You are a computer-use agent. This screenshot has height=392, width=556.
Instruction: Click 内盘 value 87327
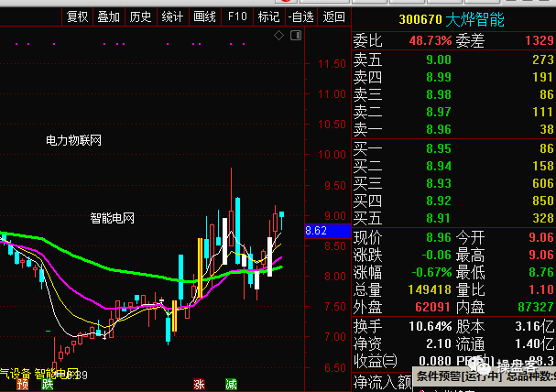click(536, 307)
